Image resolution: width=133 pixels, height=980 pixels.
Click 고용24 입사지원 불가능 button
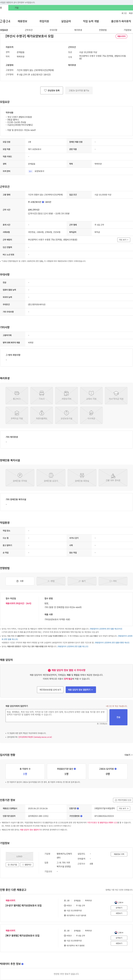[x=79, y=91]
